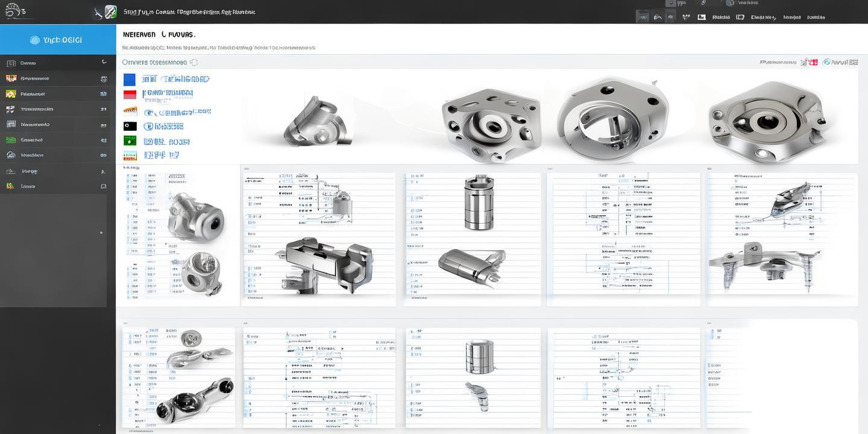Click the blue link next to the blue swatch
The image size is (868, 434).
175,79
